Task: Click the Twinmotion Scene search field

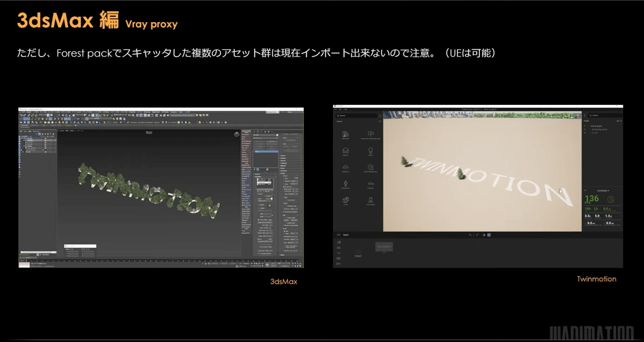Action: tap(605, 116)
